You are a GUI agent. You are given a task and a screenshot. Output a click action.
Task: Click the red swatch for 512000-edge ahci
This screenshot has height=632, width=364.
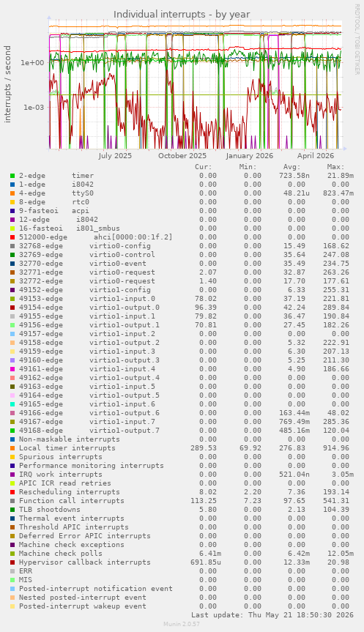12,237
